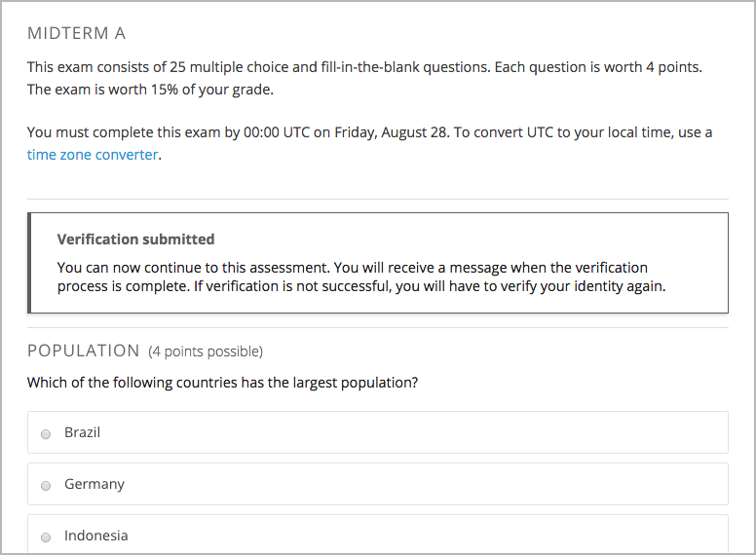Viewport: 756px width, 555px height.
Task: Click the Indonesia answer label text
Action: pyautogui.click(x=96, y=536)
